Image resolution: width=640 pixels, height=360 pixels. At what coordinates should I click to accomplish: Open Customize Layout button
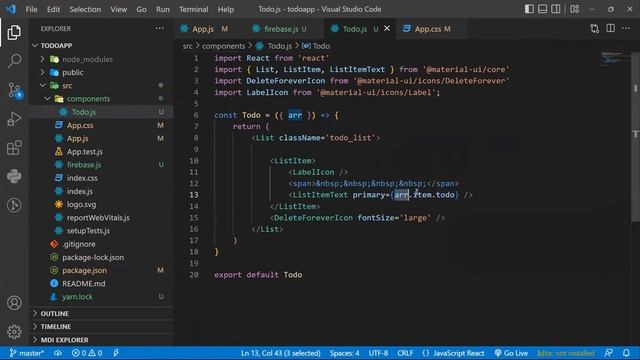click(x=575, y=9)
